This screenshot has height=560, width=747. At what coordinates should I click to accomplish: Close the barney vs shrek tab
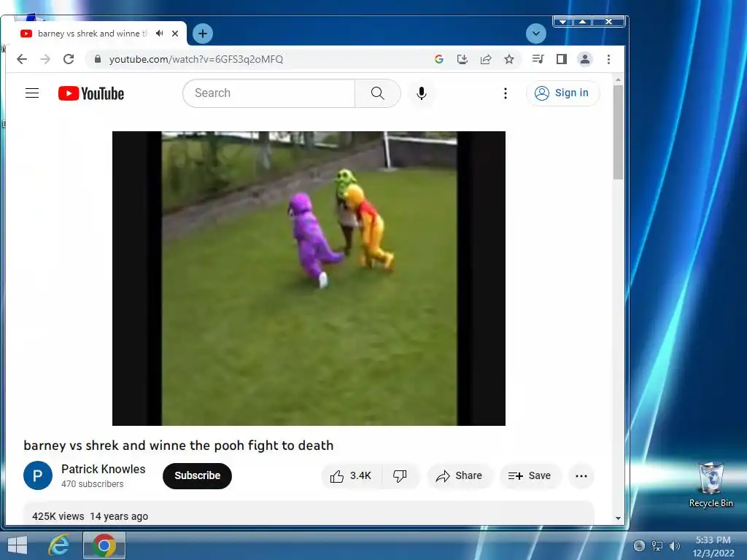pyautogui.click(x=175, y=34)
